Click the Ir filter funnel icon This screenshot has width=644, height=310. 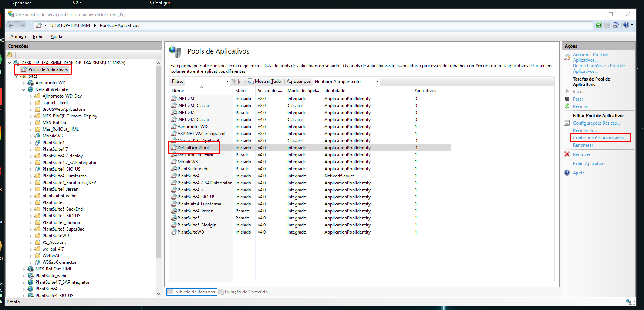point(234,81)
